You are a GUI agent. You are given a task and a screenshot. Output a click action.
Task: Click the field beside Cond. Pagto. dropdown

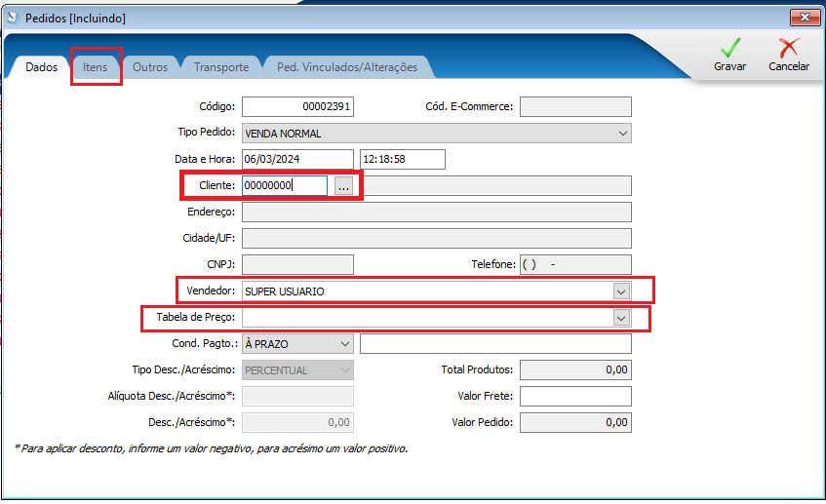pos(495,344)
